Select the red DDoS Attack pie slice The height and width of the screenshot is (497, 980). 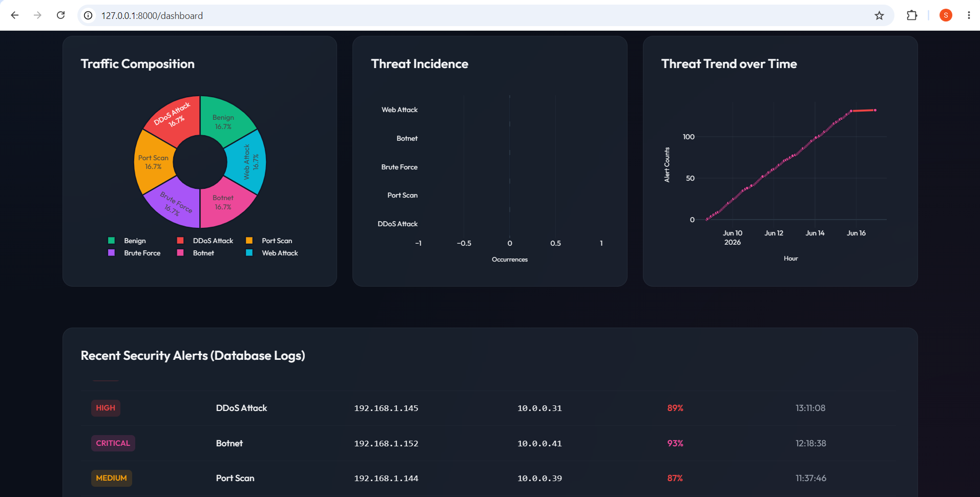(x=173, y=118)
